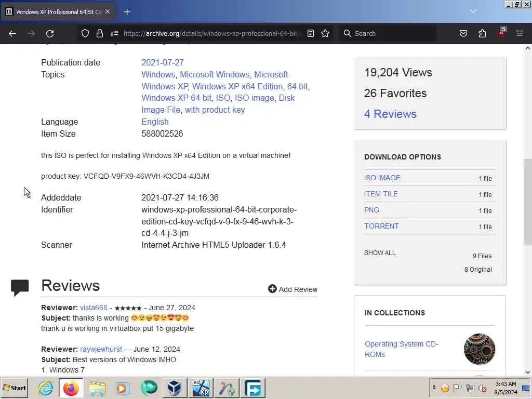Open Windows Explorer from taskbar

pyautogui.click(x=97, y=388)
